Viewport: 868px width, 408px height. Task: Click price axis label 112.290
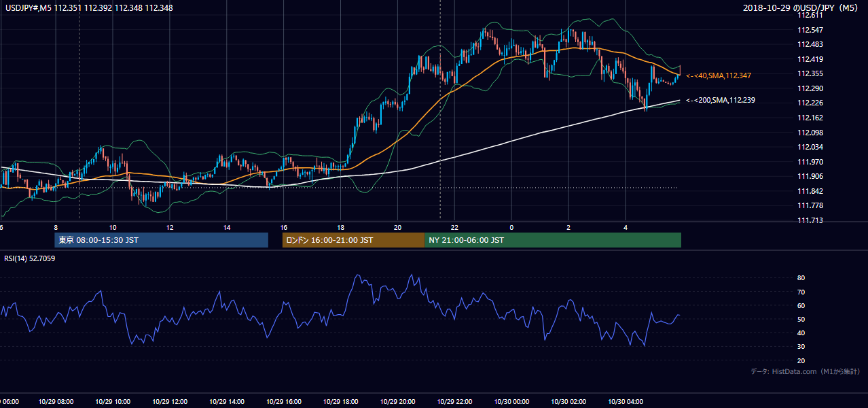click(810, 88)
